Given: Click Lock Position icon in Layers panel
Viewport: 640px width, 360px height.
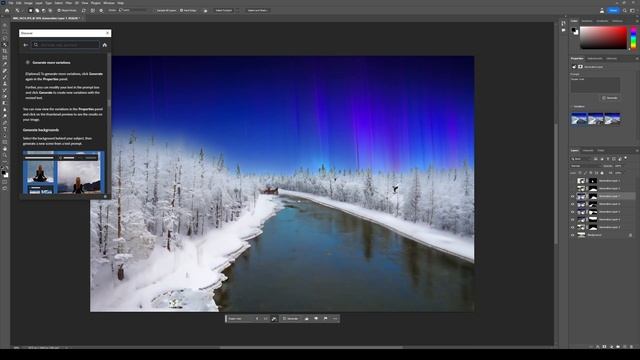Looking at the screenshot, I should [590, 173].
